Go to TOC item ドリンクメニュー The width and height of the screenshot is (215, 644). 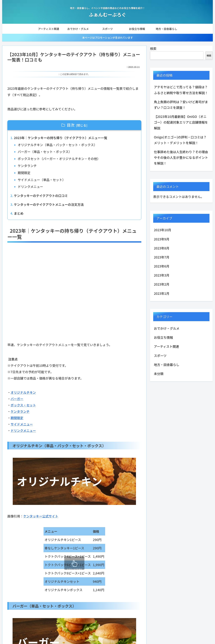[x=30, y=187]
